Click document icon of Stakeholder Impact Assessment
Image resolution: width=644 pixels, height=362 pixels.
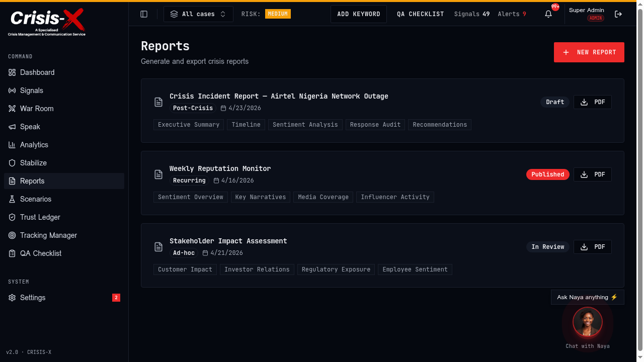[x=158, y=247]
